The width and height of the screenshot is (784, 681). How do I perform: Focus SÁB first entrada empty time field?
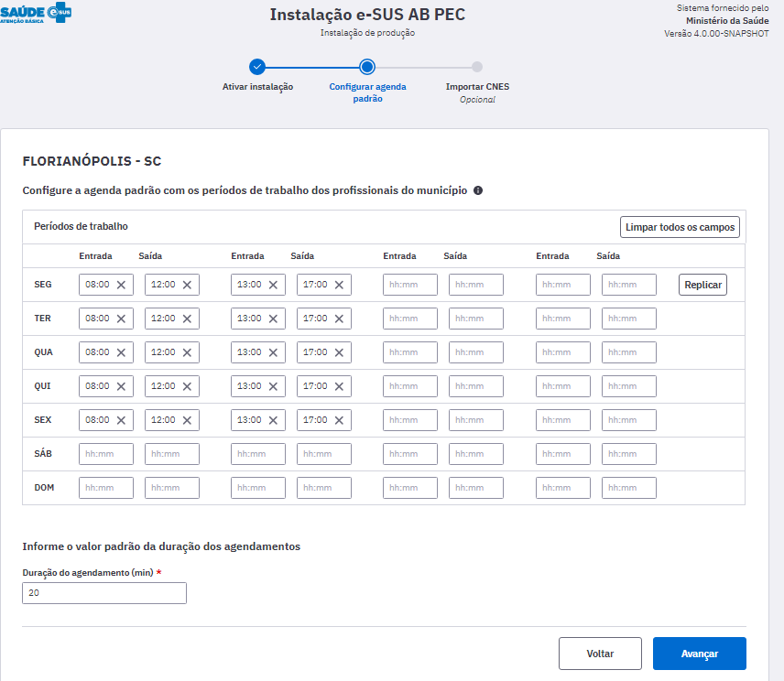[x=106, y=454]
